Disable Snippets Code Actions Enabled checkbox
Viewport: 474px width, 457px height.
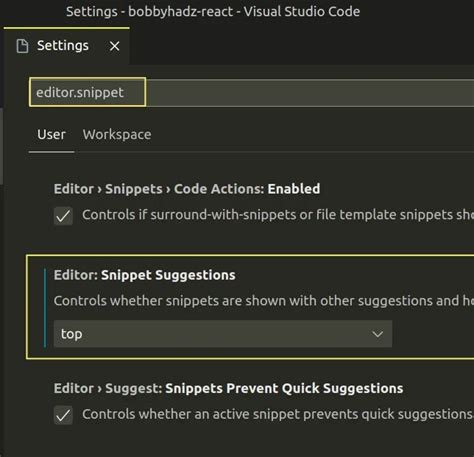coord(63,216)
